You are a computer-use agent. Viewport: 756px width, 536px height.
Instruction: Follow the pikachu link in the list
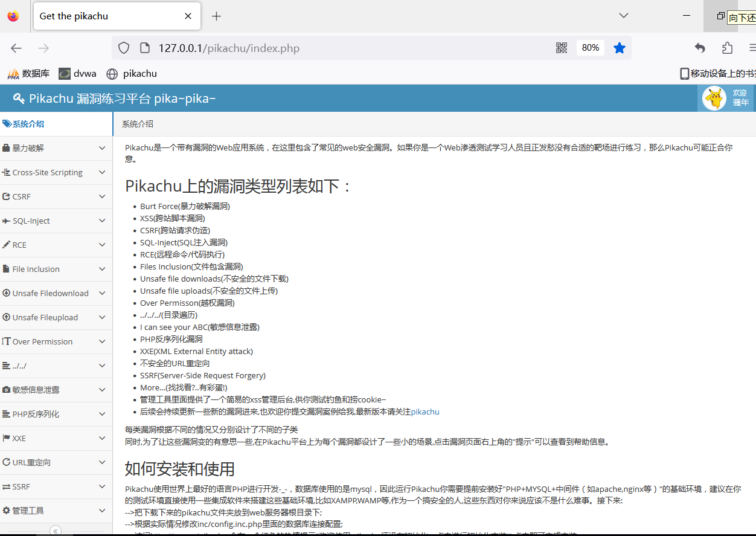click(425, 412)
